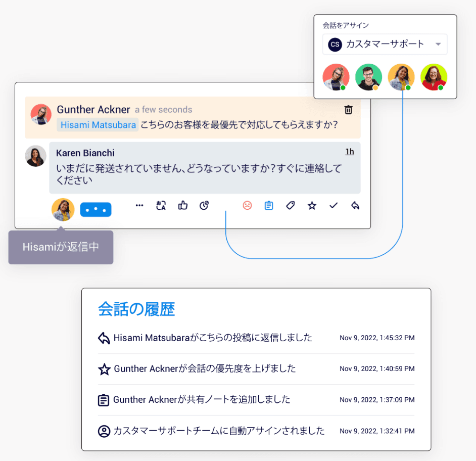Like the post with thumbs-up icon

[183, 206]
